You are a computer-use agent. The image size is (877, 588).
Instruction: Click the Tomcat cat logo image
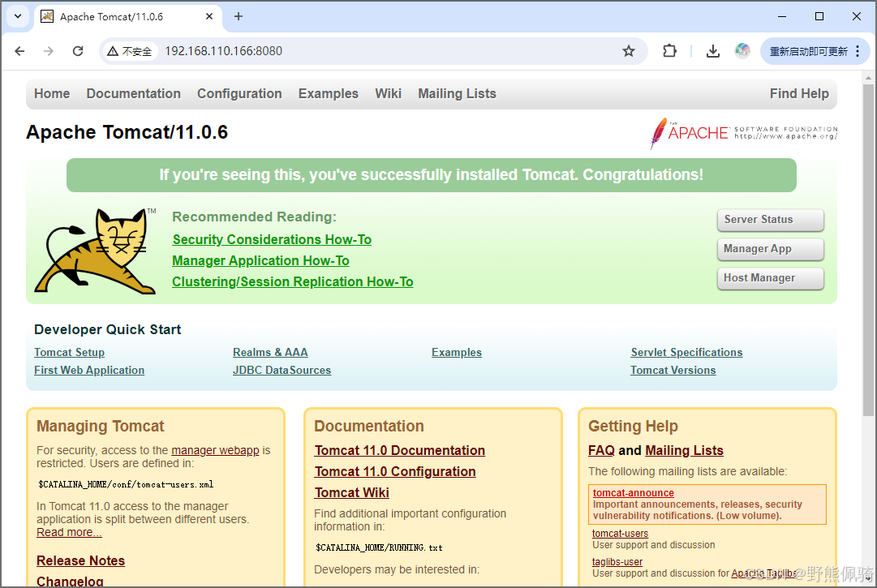pos(95,251)
